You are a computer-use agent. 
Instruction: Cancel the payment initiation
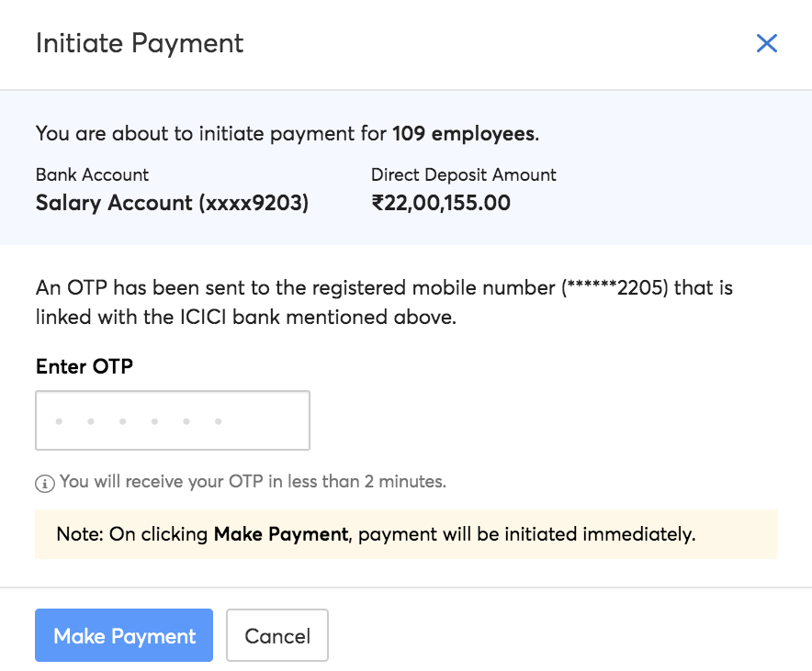[276, 635]
